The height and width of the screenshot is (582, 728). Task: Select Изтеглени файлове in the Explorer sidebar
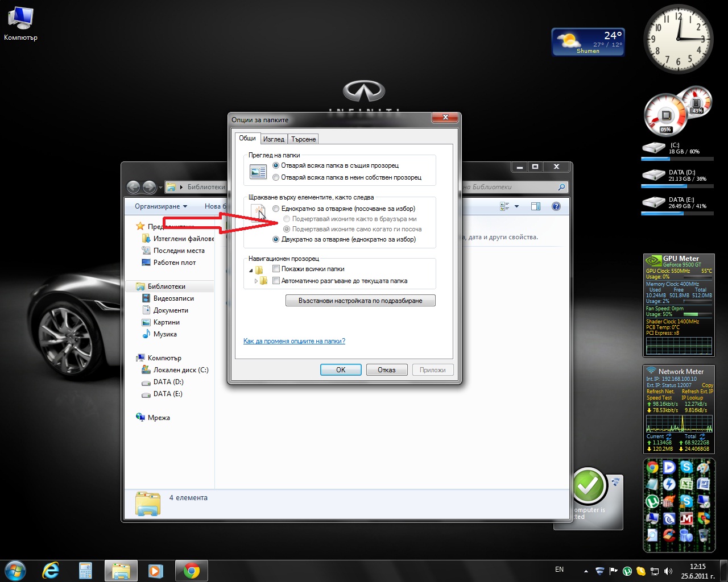pyautogui.click(x=177, y=239)
